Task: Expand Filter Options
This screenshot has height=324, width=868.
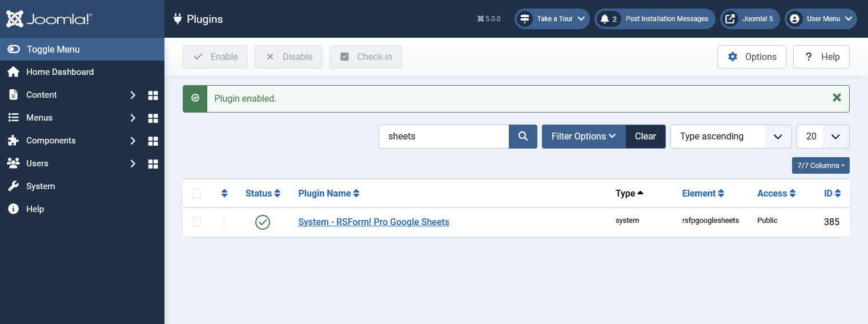Action: 584,137
